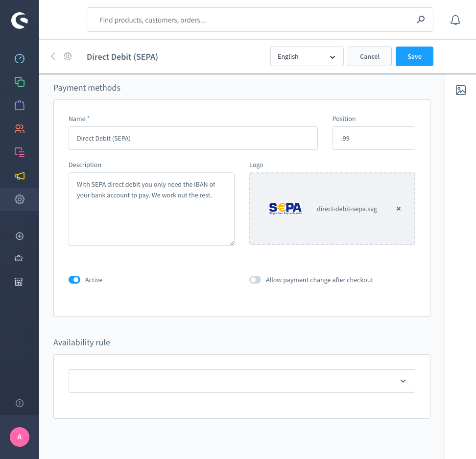Open the storefront sales channel icon
The width and height of the screenshot is (476, 459).
pyautogui.click(x=19, y=282)
